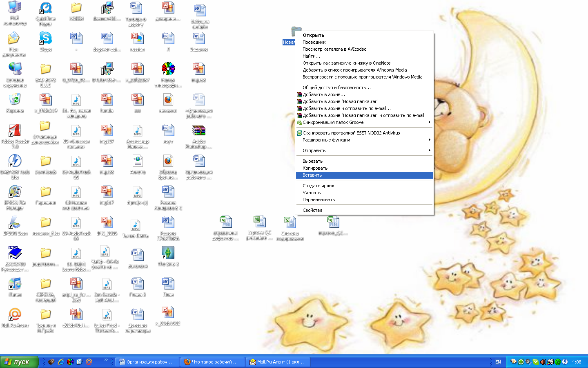The image size is (588, 368).
Task: Click the BAD BOYS BLUE folder
Action: [45, 75]
